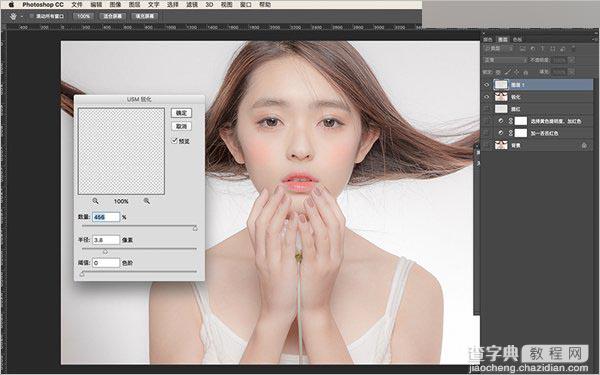
Task: Open the layers panel flyout menu icon
Action: pyautogui.click(x=595, y=39)
